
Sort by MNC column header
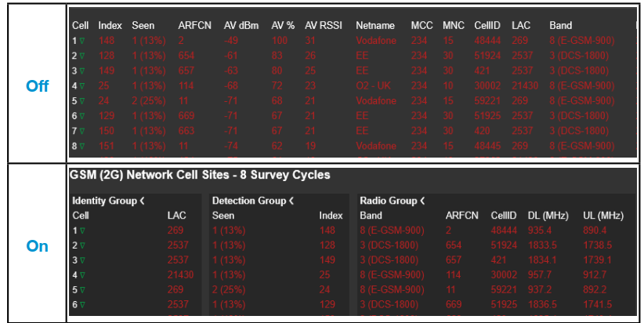454,25
